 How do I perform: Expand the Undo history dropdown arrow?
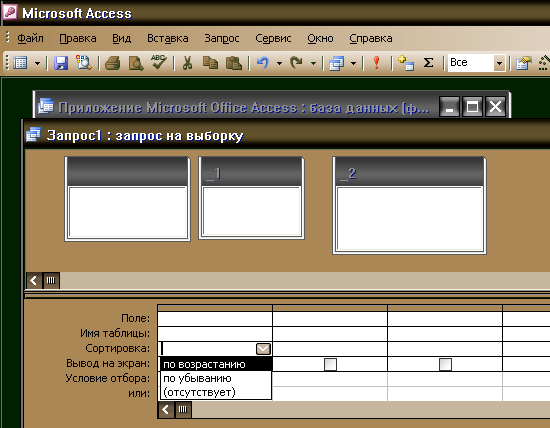(279, 63)
